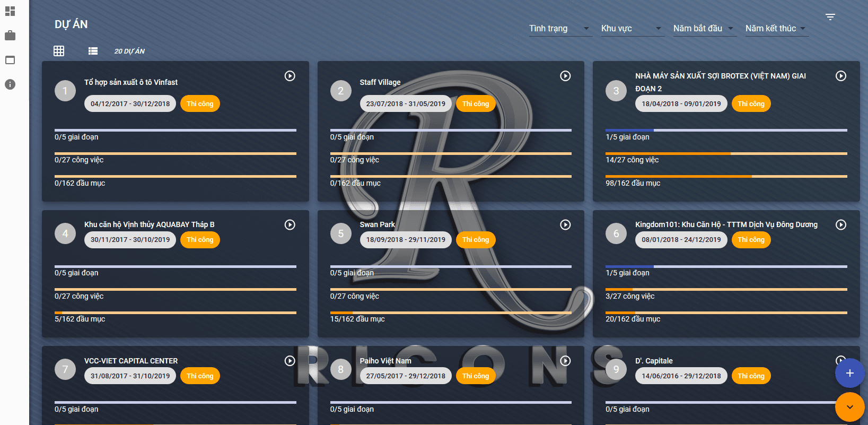This screenshot has width=868, height=425.
Task: Click play icon on Vinfast project card
Action: click(x=290, y=76)
